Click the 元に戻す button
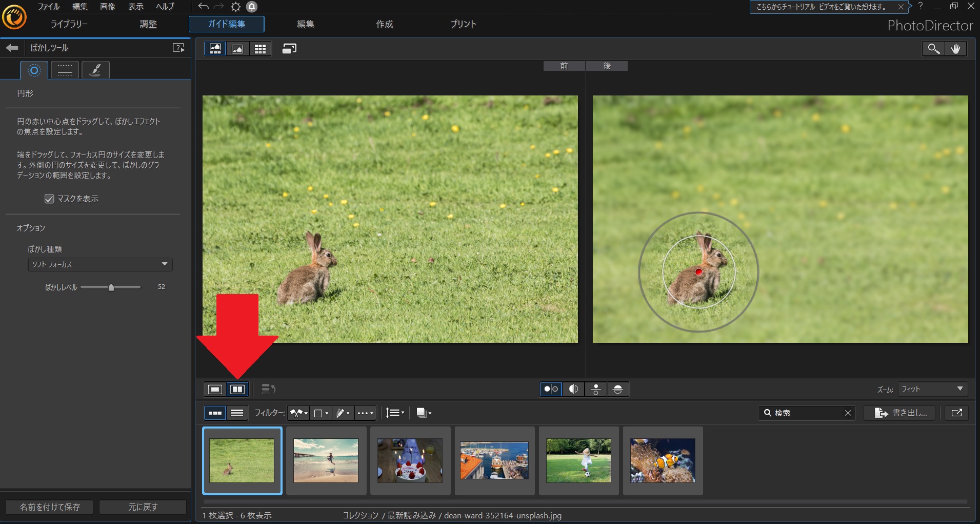Image resolution: width=980 pixels, height=524 pixels. click(143, 507)
